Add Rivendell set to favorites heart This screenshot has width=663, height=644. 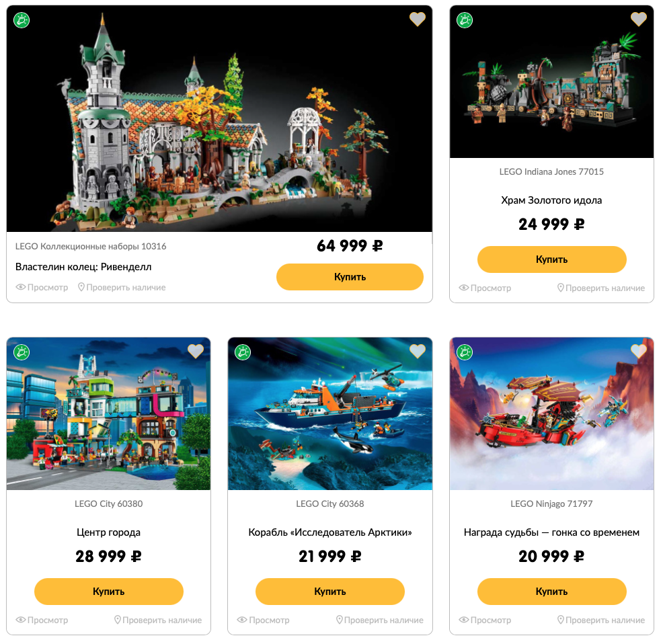(418, 19)
